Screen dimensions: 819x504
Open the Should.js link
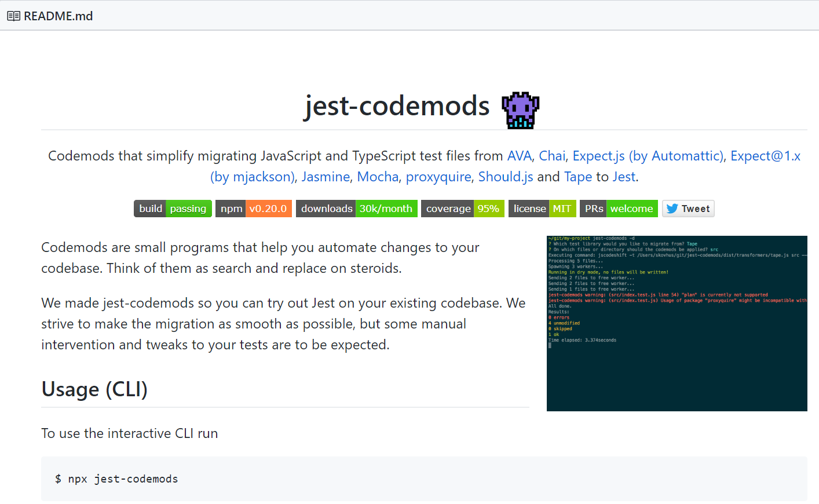[x=506, y=177]
